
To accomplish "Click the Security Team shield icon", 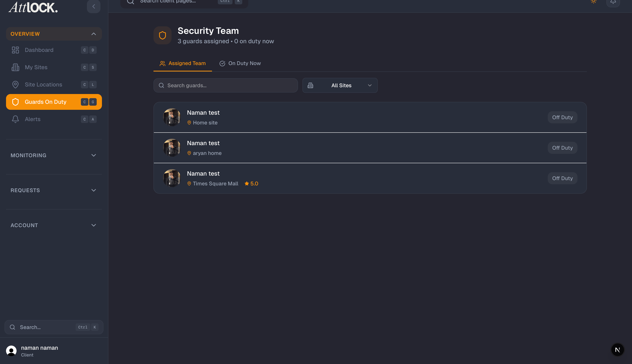I will click(x=163, y=36).
